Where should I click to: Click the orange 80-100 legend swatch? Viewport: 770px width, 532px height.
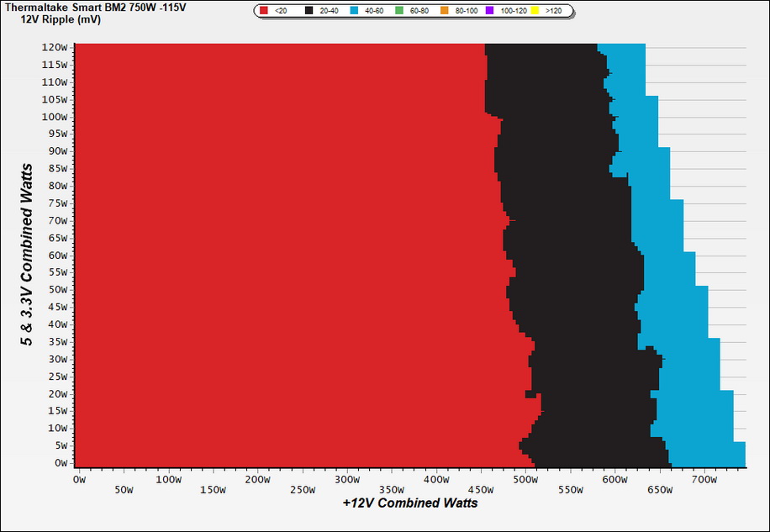(x=445, y=10)
